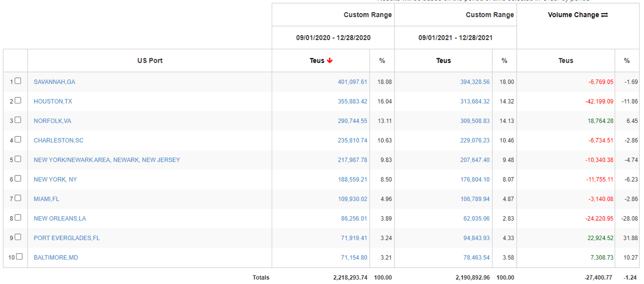Image resolution: width=644 pixels, height=284 pixels.
Task: Click Miami 2020 value 109,930.02
Action: pos(352,199)
